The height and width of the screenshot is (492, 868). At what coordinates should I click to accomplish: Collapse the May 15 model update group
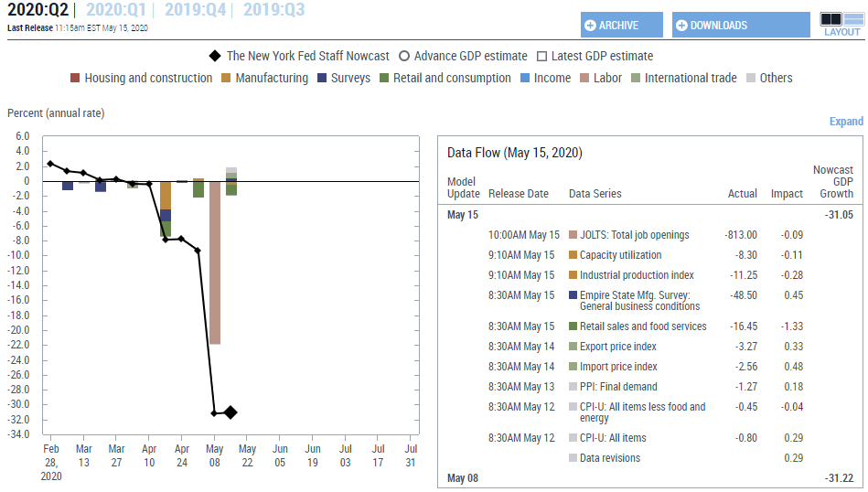(x=463, y=215)
